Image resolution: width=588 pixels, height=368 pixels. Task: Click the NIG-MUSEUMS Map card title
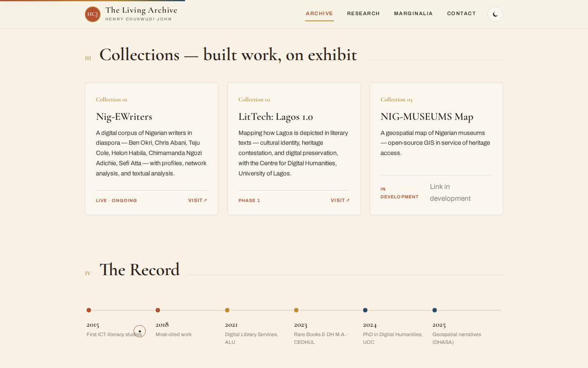[427, 117]
